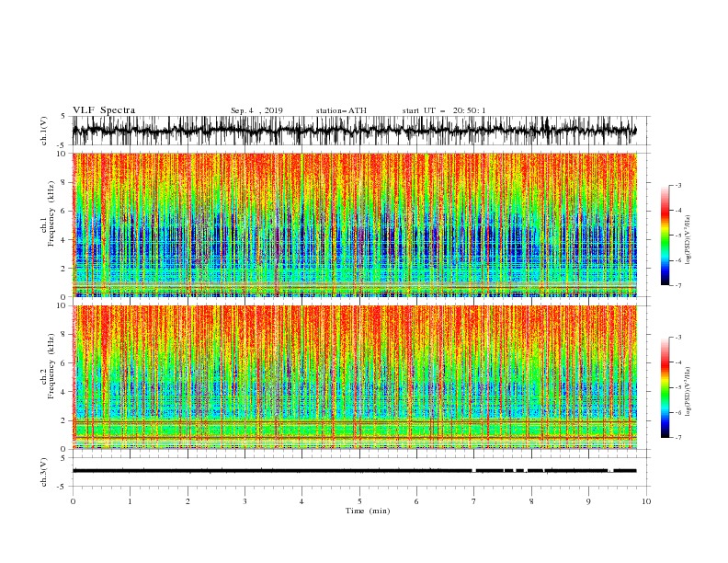Click the time axis tick label "2"
728x563 pixels.
188,501
